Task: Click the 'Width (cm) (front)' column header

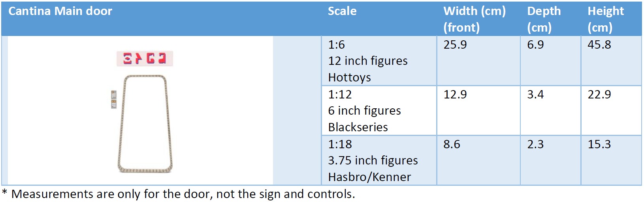Action: pos(474,19)
